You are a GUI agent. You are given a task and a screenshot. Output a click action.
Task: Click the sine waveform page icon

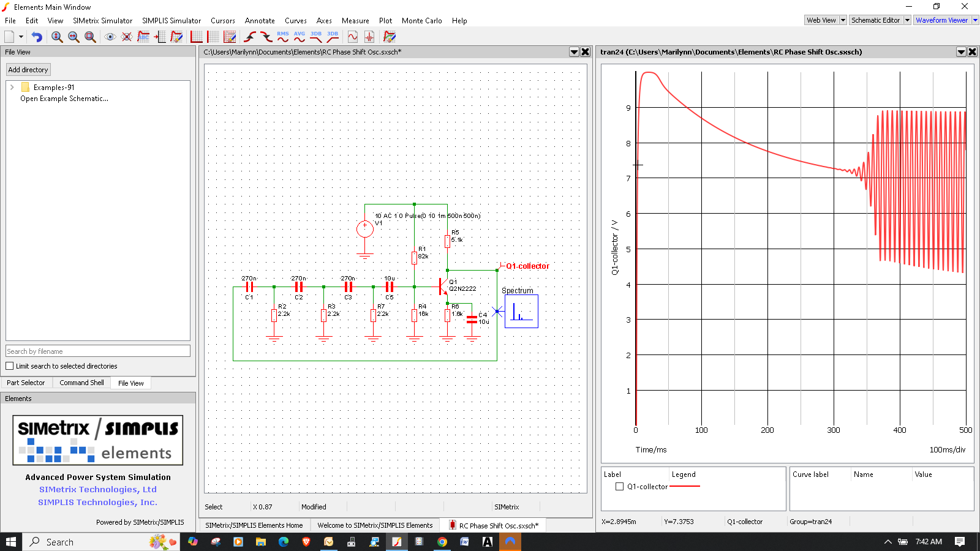(353, 37)
